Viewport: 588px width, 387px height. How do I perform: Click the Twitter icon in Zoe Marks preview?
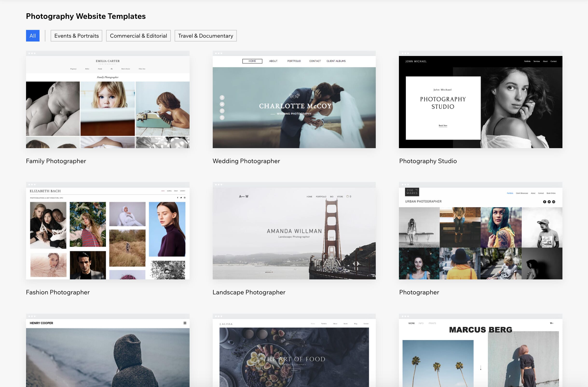549,202
